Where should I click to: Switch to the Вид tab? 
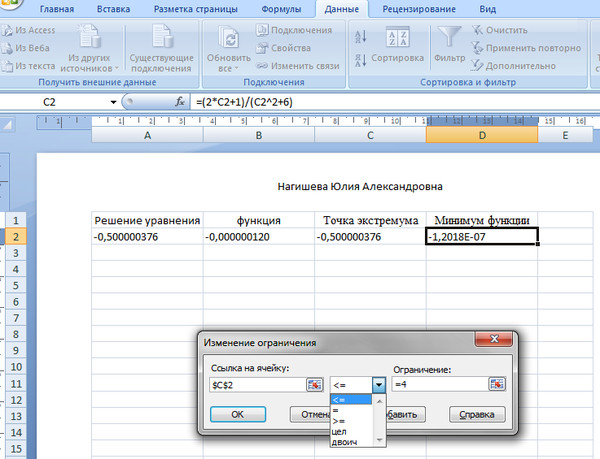(x=488, y=9)
